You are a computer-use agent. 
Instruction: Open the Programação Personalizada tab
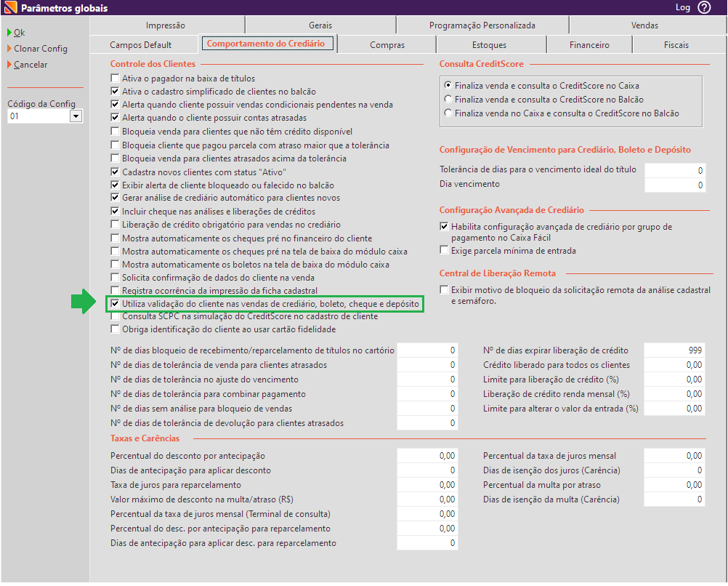482,25
